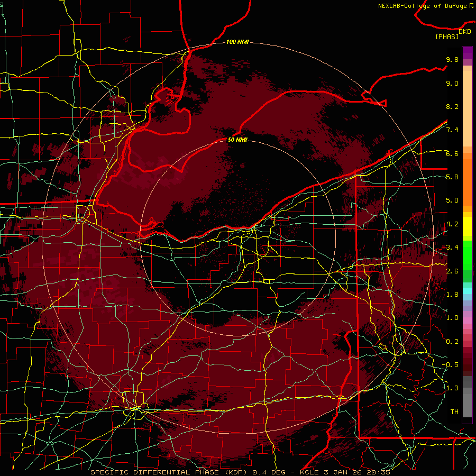The width and height of the screenshot is (476, 476).
Task: Click the 1.8 value on the scale
Action: 452,295
